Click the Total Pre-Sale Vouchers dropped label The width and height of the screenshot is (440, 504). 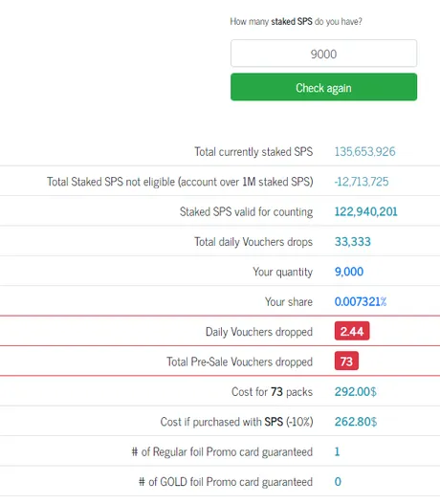tap(239, 362)
